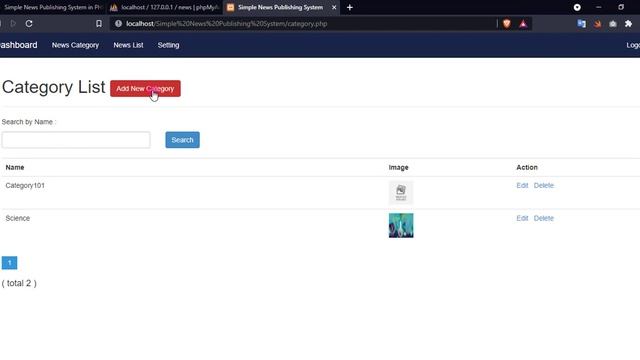Click the Category101 name text

25,185
